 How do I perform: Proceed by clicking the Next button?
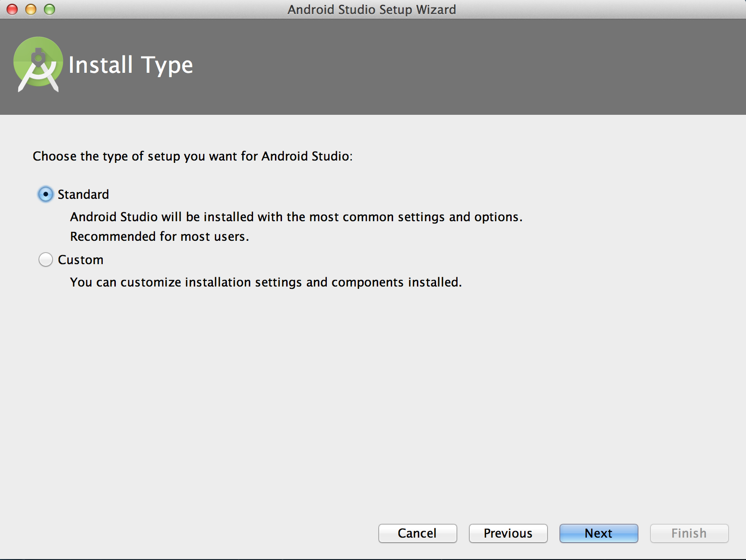(598, 533)
